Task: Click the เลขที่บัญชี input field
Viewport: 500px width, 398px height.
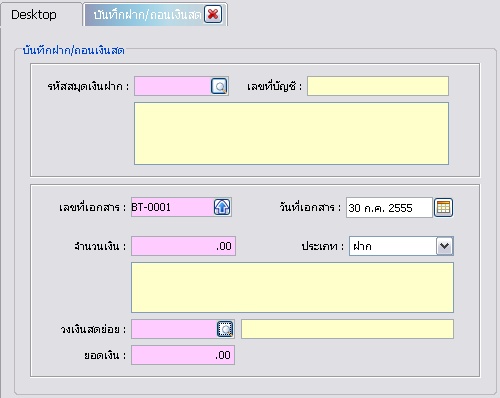Action: (x=378, y=86)
